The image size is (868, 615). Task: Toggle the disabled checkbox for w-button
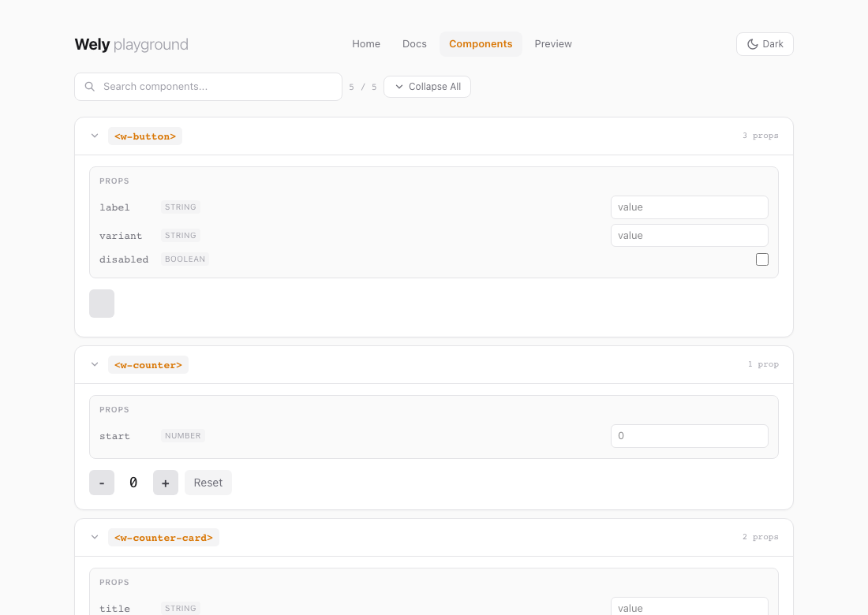(x=761, y=259)
